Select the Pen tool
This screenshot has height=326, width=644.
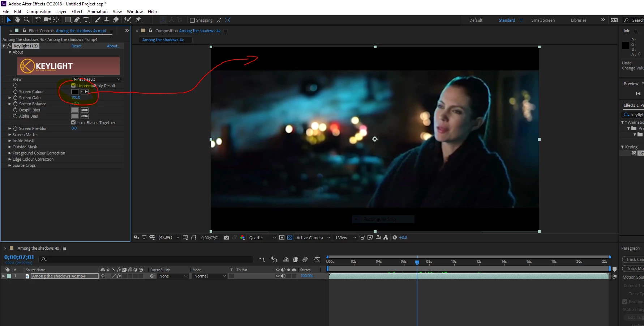point(77,20)
